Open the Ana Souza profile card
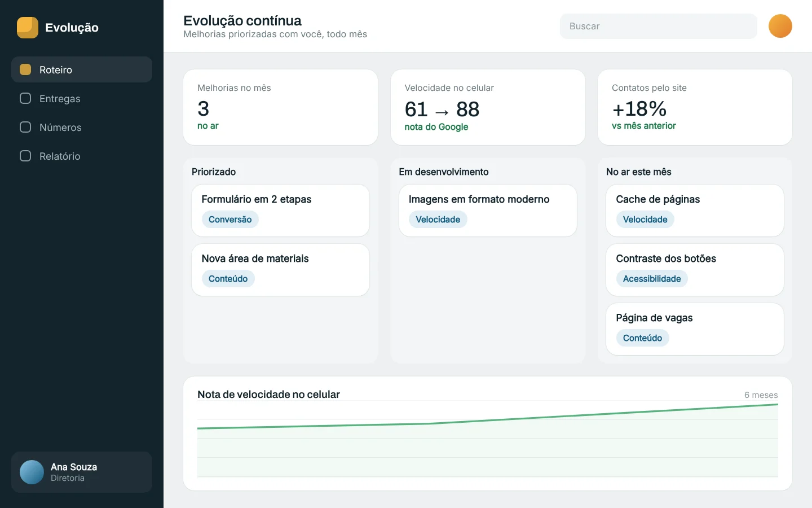 tap(82, 472)
